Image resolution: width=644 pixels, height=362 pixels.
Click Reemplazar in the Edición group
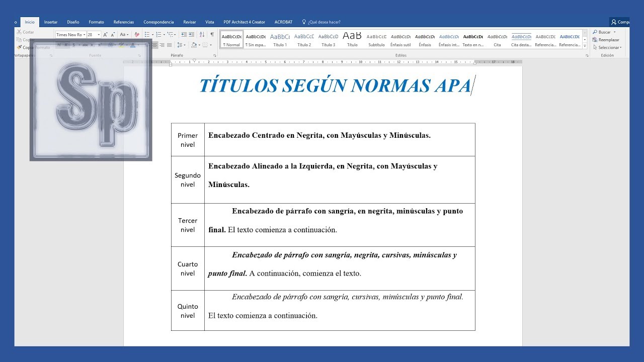pyautogui.click(x=606, y=40)
